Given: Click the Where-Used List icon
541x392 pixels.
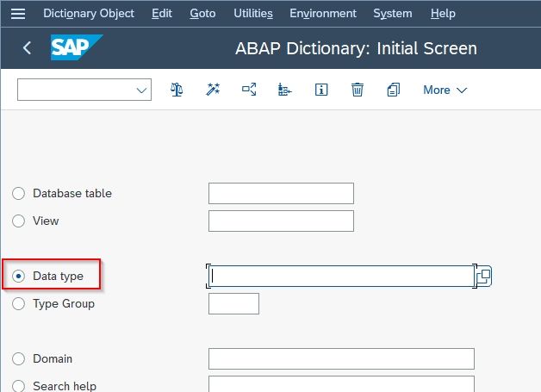Looking at the screenshot, I should 249,90.
